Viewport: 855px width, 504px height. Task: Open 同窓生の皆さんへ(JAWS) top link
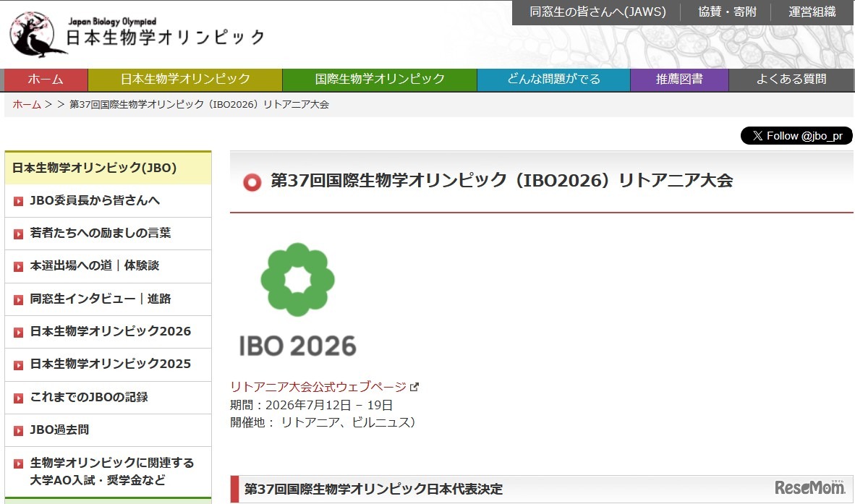click(597, 12)
